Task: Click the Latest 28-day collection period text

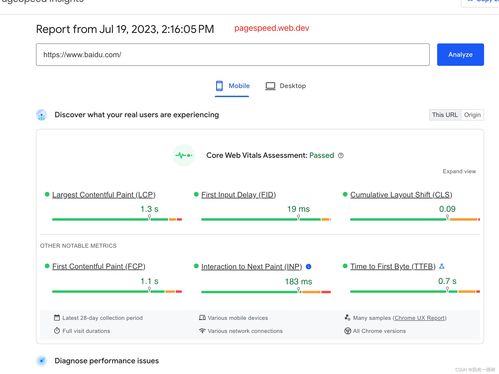Action: pyautogui.click(x=103, y=318)
